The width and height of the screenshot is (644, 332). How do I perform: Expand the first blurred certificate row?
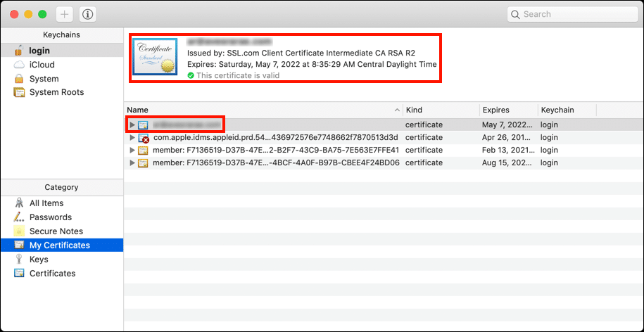tap(132, 124)
